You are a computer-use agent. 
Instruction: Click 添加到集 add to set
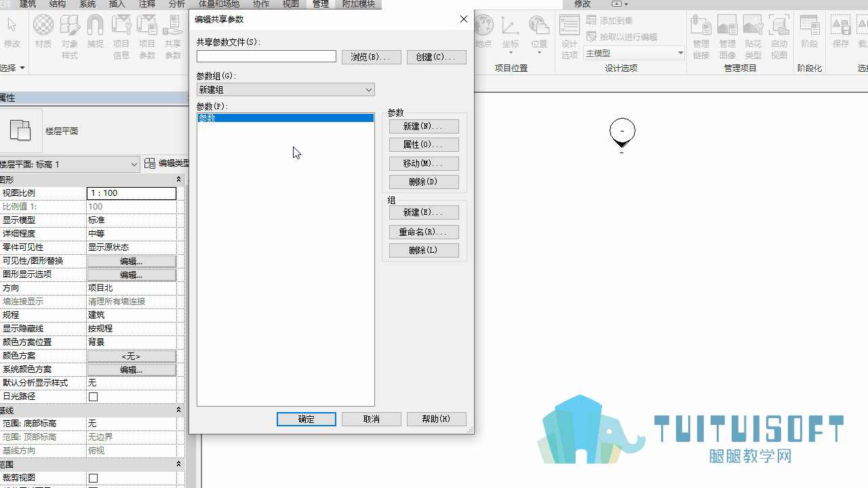(x=610, y=21)
